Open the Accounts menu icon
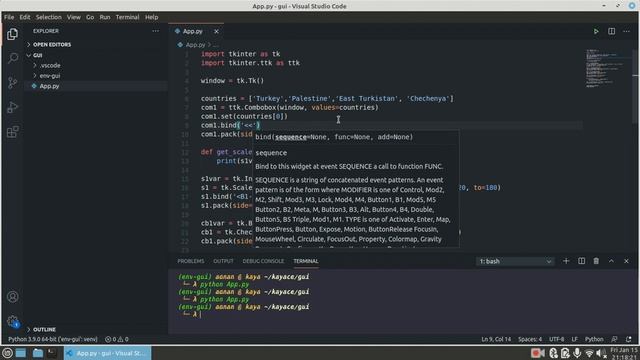 12,297
